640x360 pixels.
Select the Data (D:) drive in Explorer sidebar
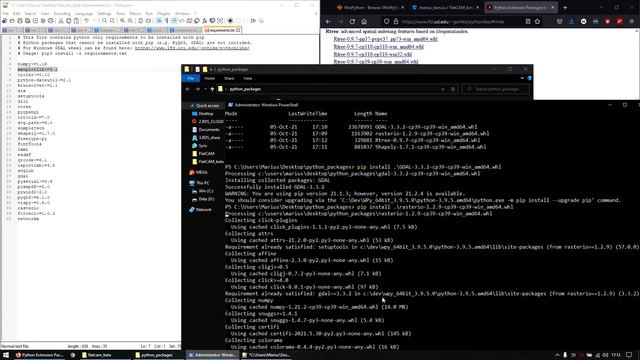[206, 199]
